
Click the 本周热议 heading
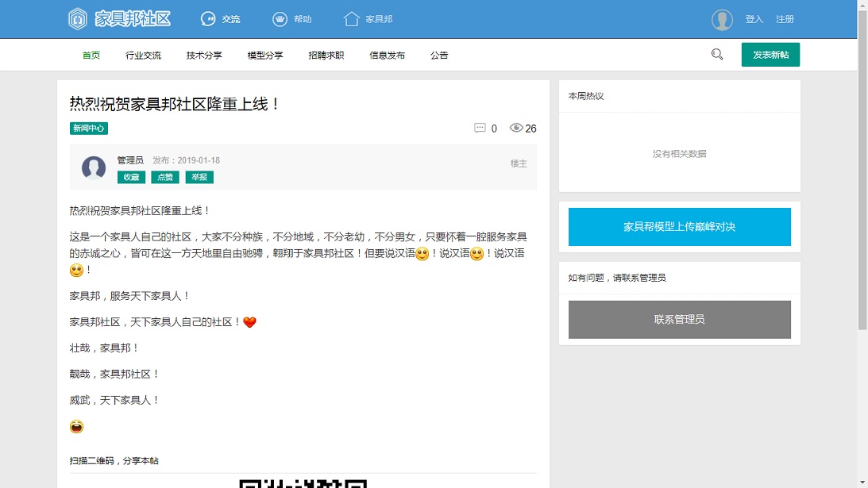coord(586,96)
